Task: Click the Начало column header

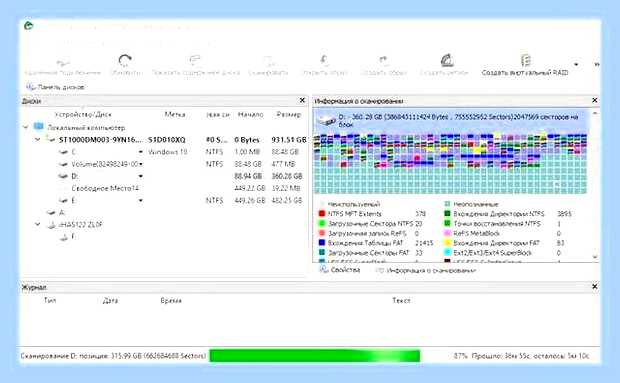Action: coord(250,114)
